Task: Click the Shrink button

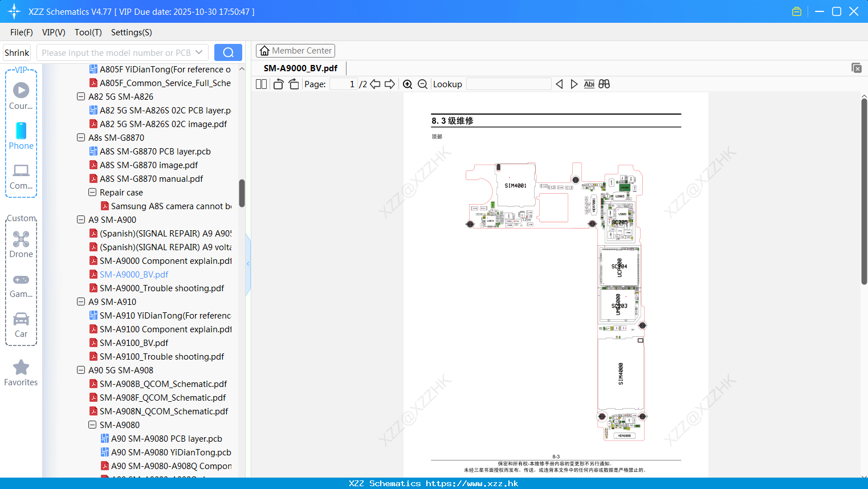Action: pos(17,52)
